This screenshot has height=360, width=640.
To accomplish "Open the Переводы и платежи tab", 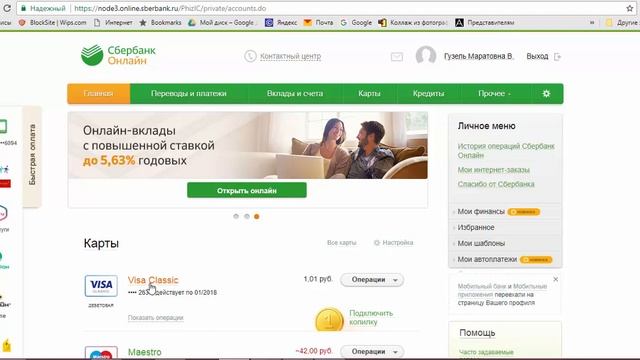I will (x=189, y=93).
